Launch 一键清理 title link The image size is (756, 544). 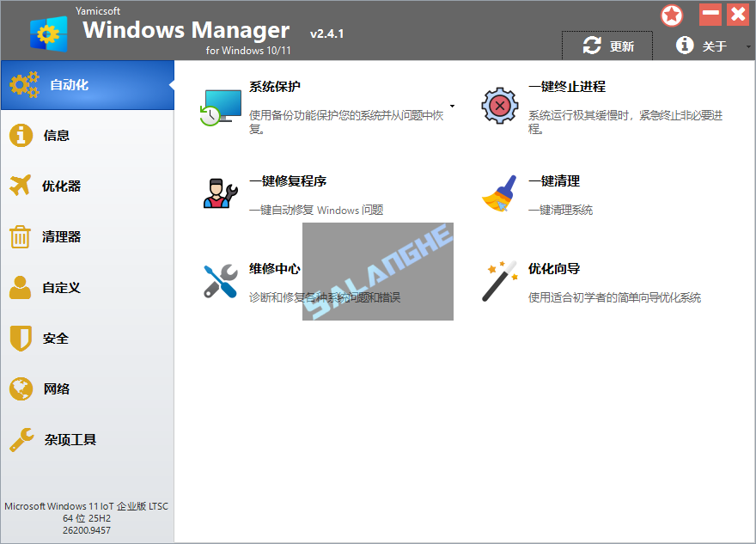(554, 181)
